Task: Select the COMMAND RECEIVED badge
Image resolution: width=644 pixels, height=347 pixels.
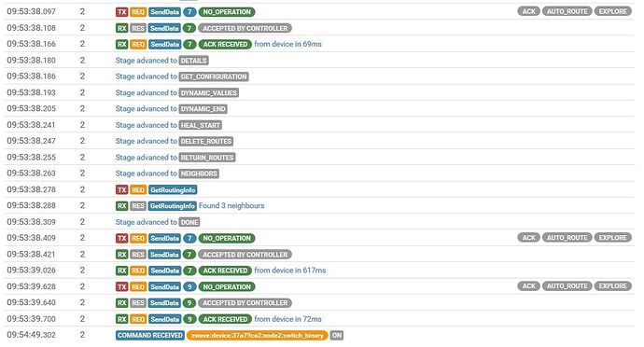Action: (x=150, y=336)
